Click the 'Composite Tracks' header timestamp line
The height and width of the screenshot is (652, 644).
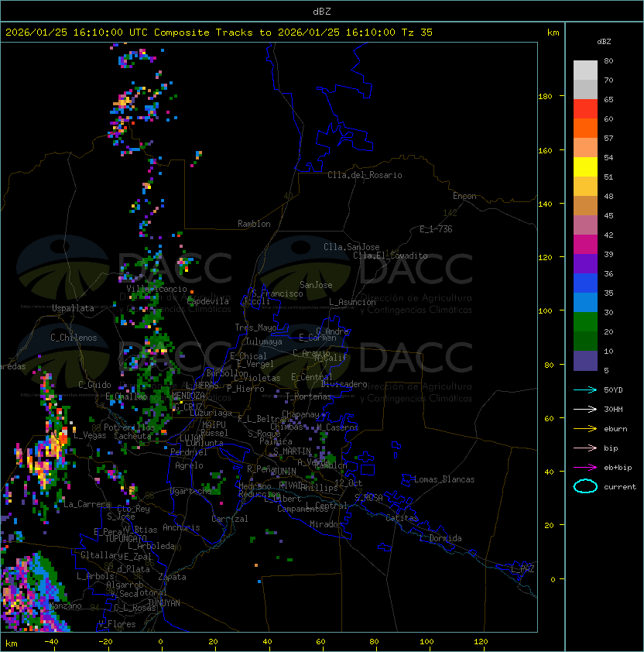point(219,33)
